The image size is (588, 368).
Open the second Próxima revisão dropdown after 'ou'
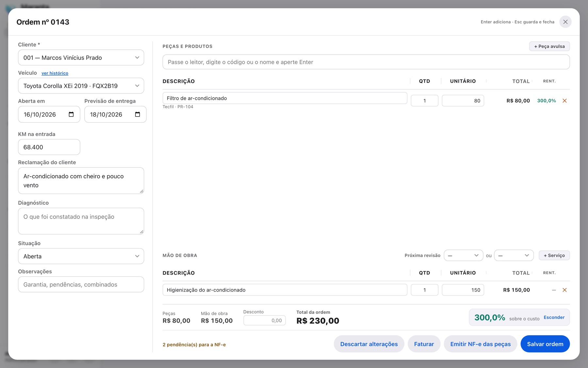coord(514,255)
